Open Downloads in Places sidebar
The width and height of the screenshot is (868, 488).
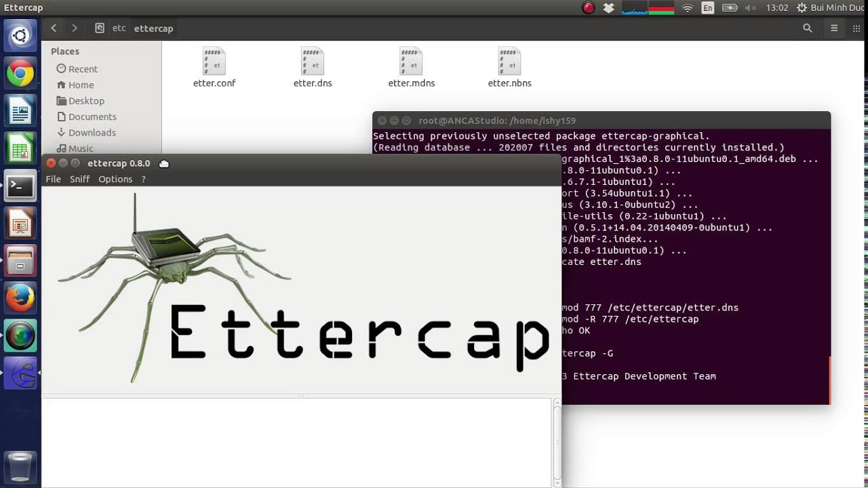coord(86,132)
